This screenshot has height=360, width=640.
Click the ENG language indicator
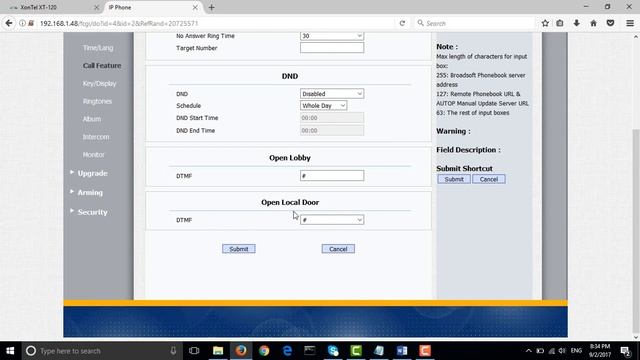(576, 351)
